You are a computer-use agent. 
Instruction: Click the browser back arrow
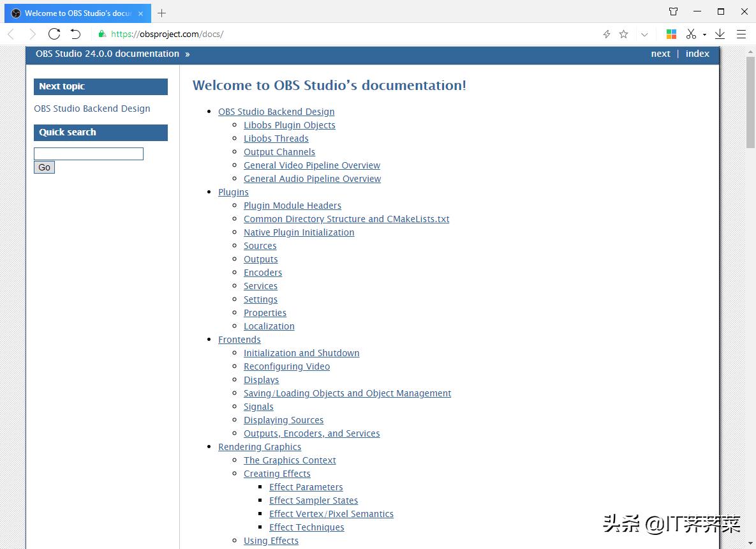(x=11, y=34)
